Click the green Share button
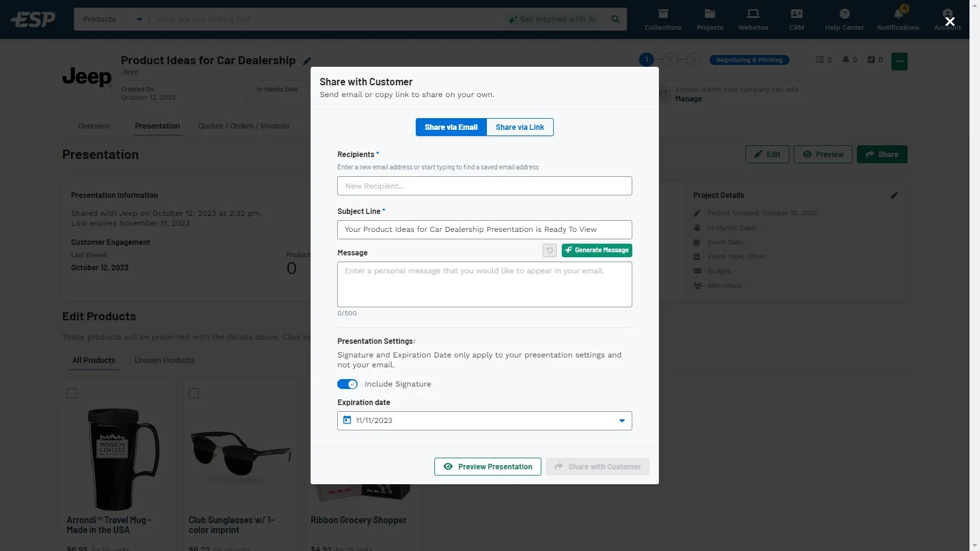 click(x=882, y=155)
